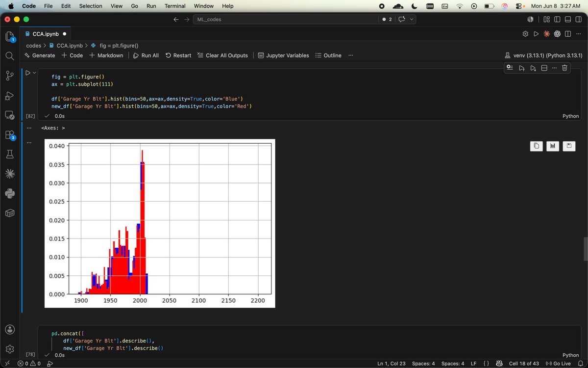The width and height of the screenshot is (588, 368).
Task: Open the Claude starburst view in activity bar
Action: pos(9,174)
